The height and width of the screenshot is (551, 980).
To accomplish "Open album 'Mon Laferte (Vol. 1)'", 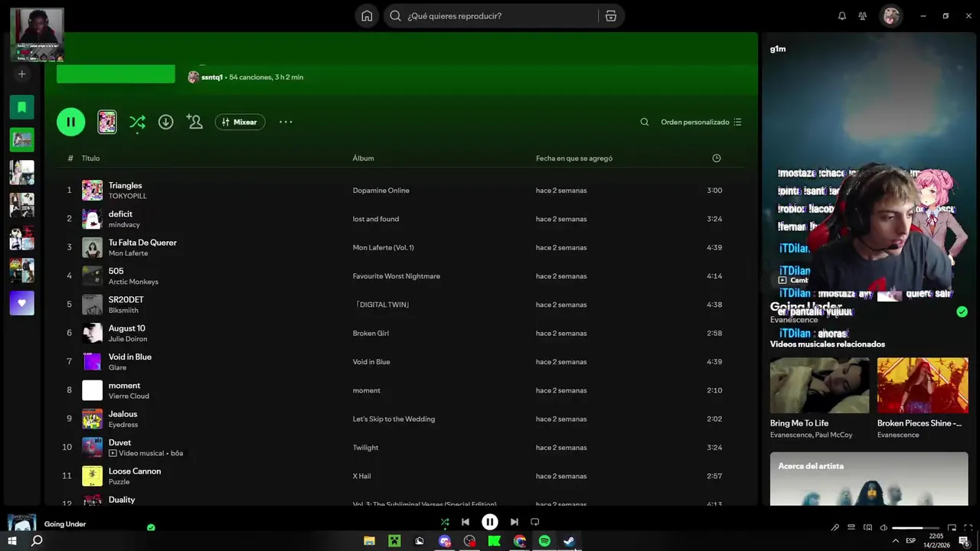I will 383,248.
